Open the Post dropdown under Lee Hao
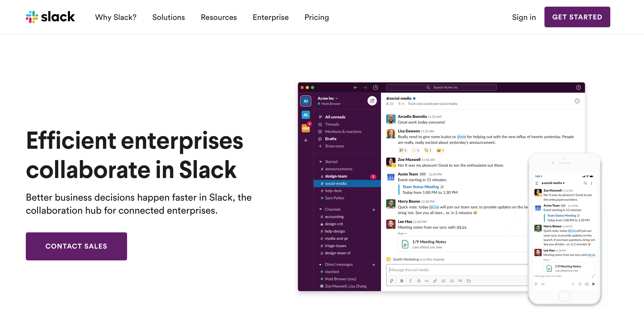The height and width of the screenshot is (329, 644). (x=402, y=234)
